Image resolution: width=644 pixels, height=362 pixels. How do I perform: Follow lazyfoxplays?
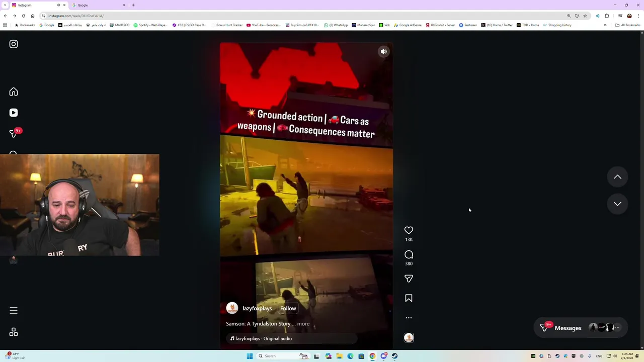pos(288,309)
